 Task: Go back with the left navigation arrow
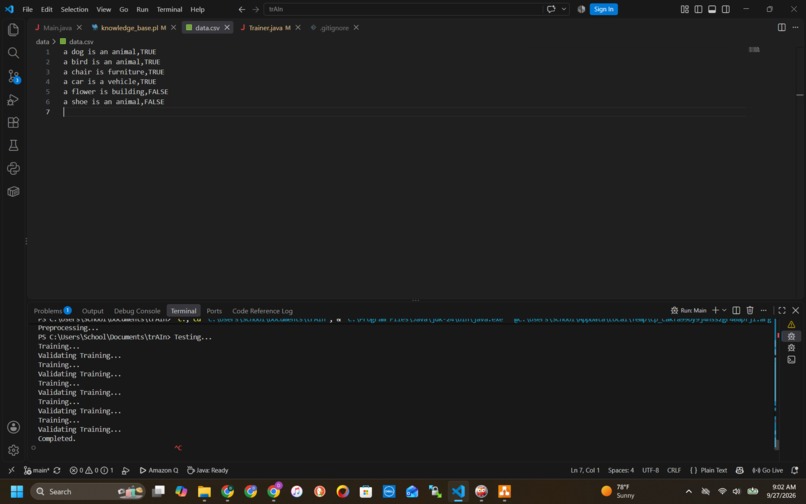242,9
